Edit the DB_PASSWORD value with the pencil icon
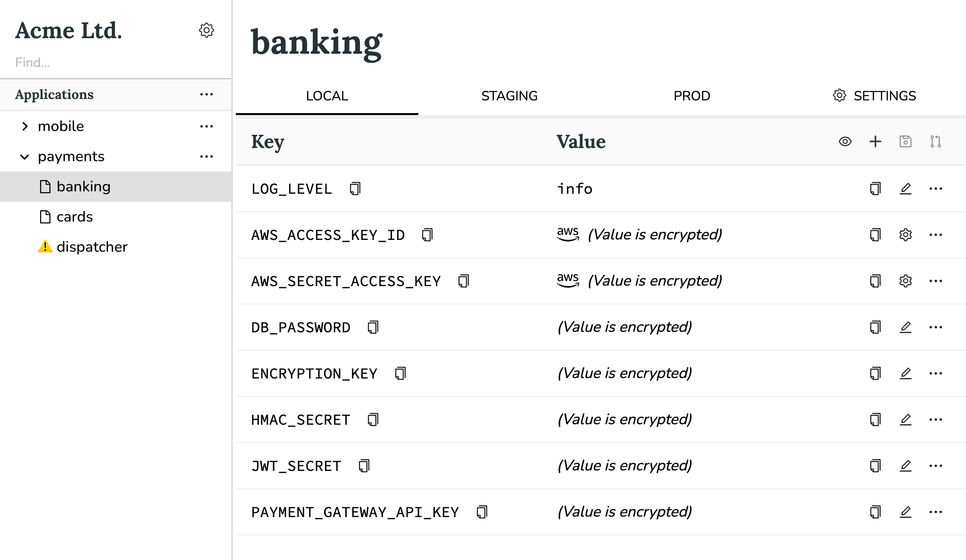 [905, 327]
